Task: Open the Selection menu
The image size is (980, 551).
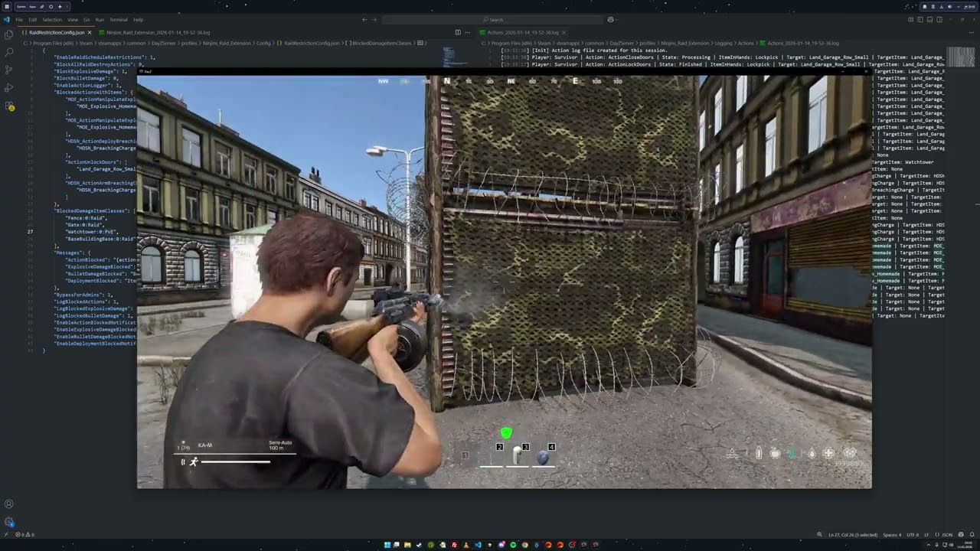Action: 52,19
